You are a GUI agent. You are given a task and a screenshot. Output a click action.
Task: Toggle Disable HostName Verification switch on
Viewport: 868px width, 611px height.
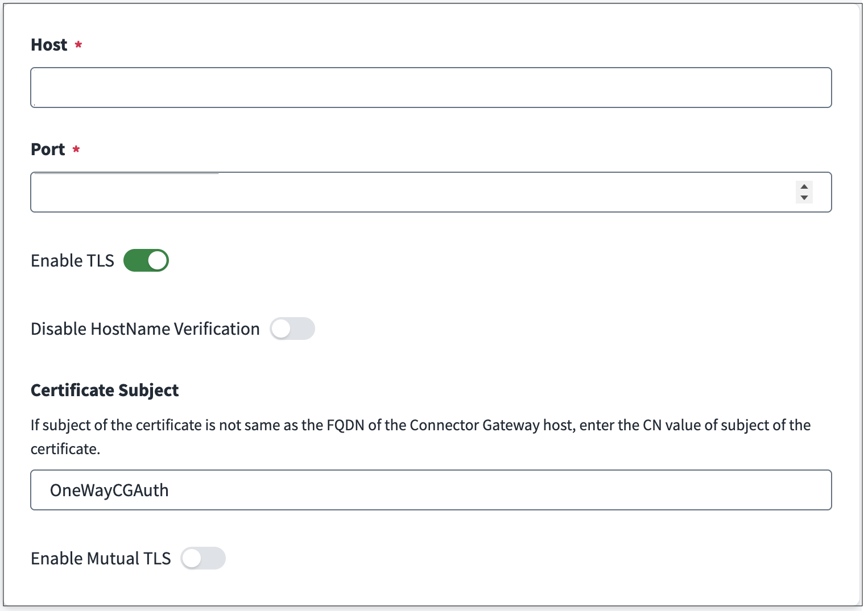pos(292,329)
